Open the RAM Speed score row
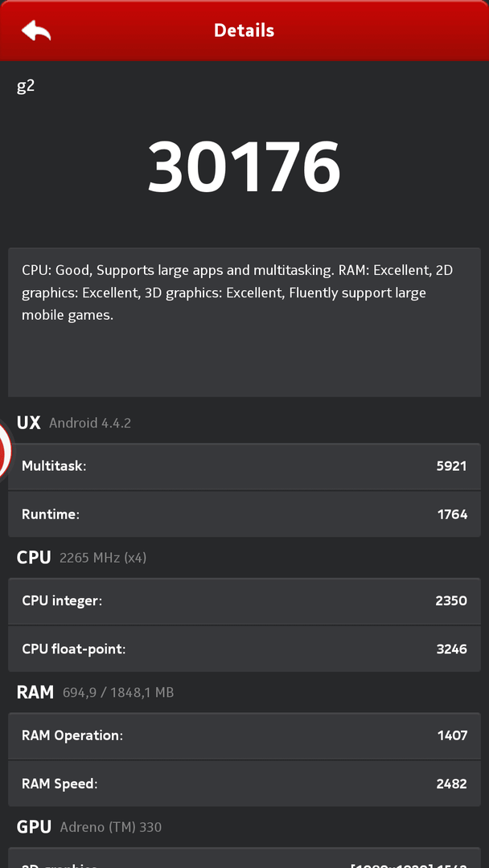The height and width of the screenshot is (868, 489). (244, 784)
